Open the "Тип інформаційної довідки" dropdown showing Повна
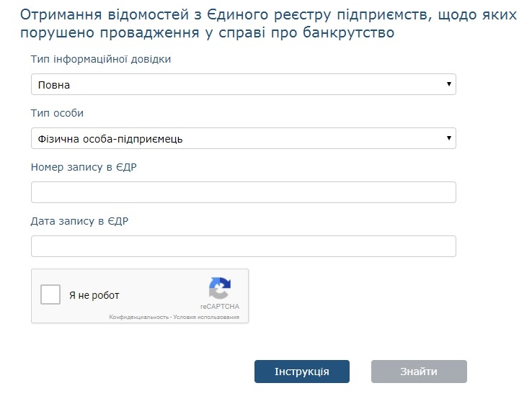This screenshot has height=414, width=532. [238, 85]
